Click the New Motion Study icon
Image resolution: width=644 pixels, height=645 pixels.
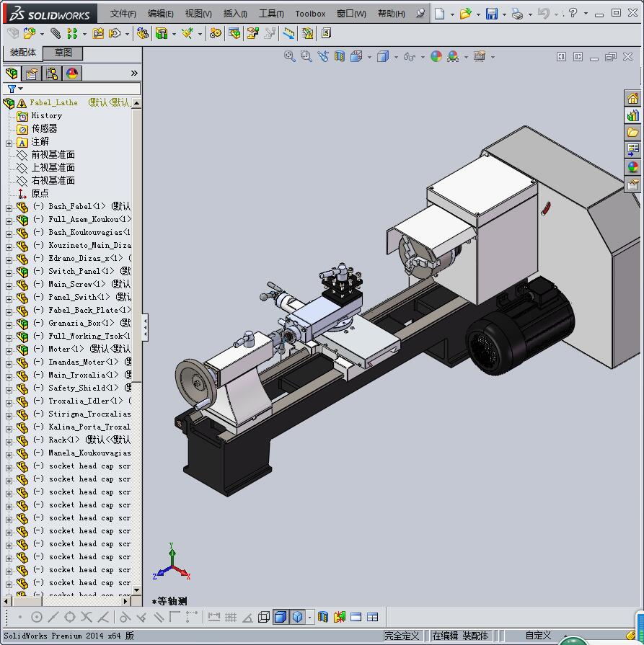click(x=216, y=33)
